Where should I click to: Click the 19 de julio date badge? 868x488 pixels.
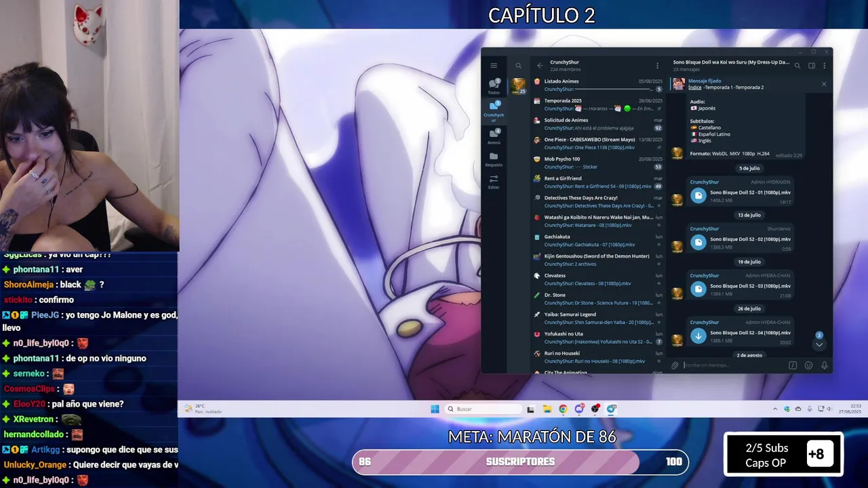click(x=749, y=262)
